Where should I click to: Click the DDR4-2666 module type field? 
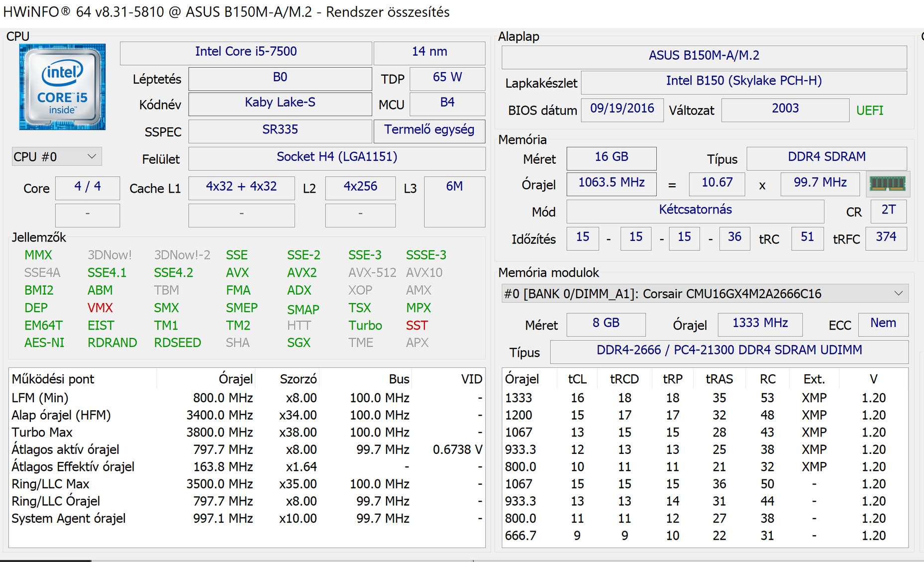click(728, 350)
